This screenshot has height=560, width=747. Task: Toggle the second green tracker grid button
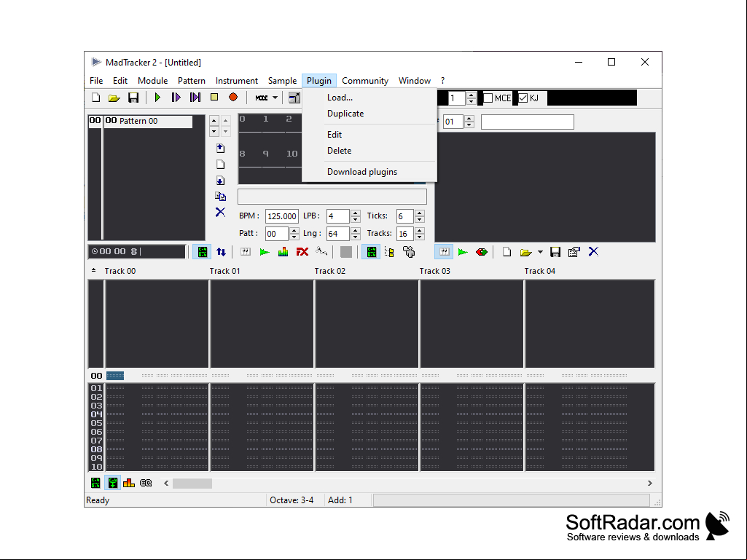tap(371, 252)
